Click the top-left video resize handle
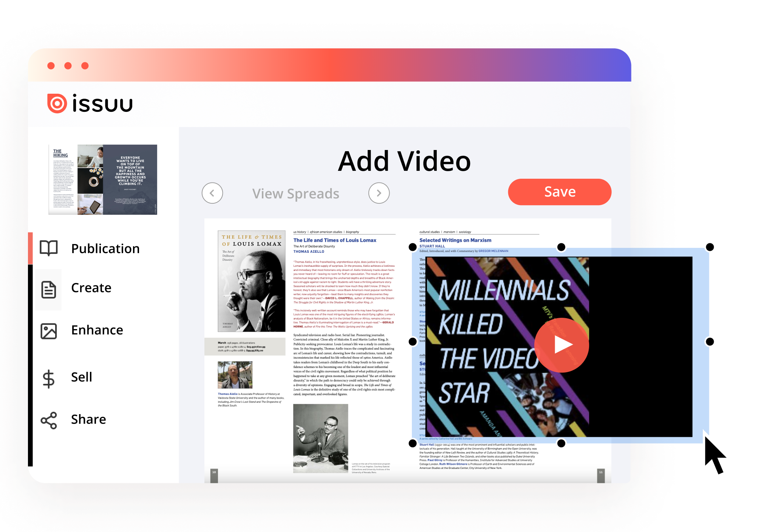 (413, 247)
